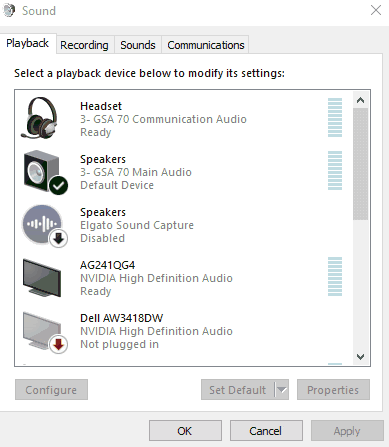Confirm with the OK button
The image size is (389, 447).
coord(185,431)
